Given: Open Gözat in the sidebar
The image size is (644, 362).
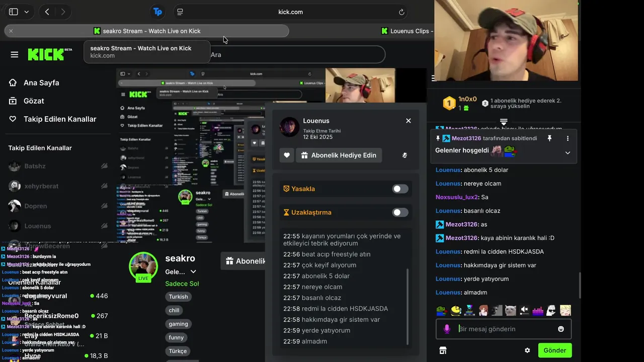Looking at the screenshot, I should tap(27, 101).
